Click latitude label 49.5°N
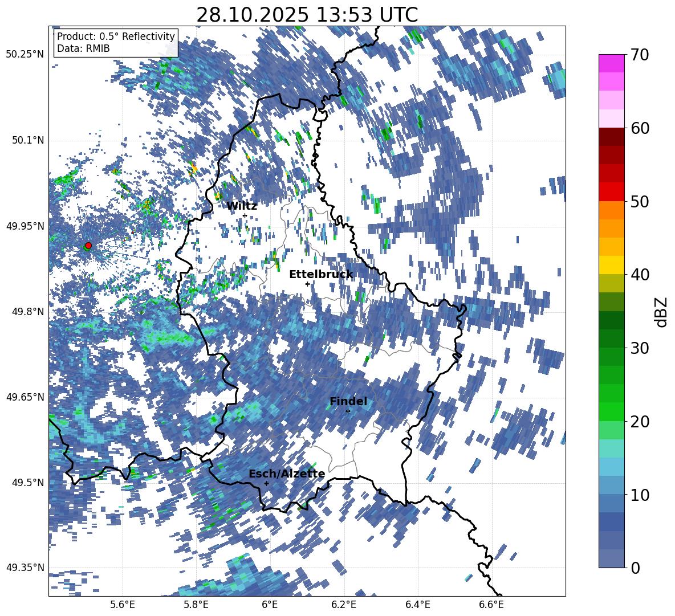This screenshot has height=616, width=675. pos(27,482)
